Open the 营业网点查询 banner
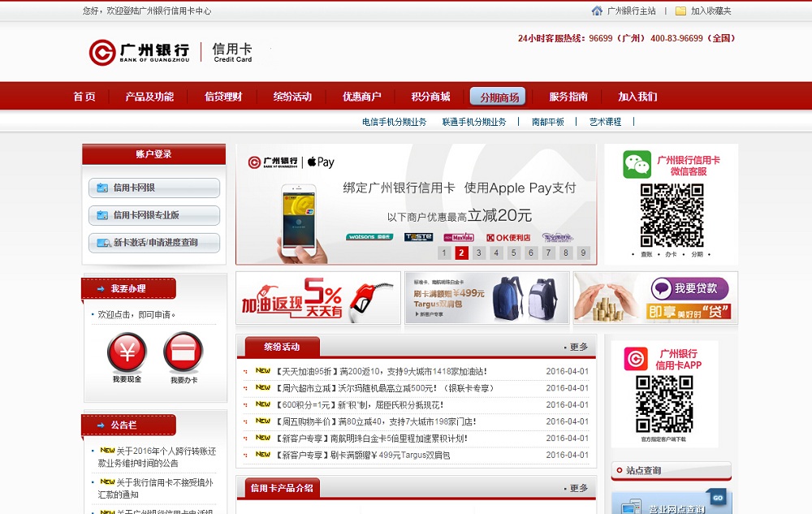 tap(672, 502)
